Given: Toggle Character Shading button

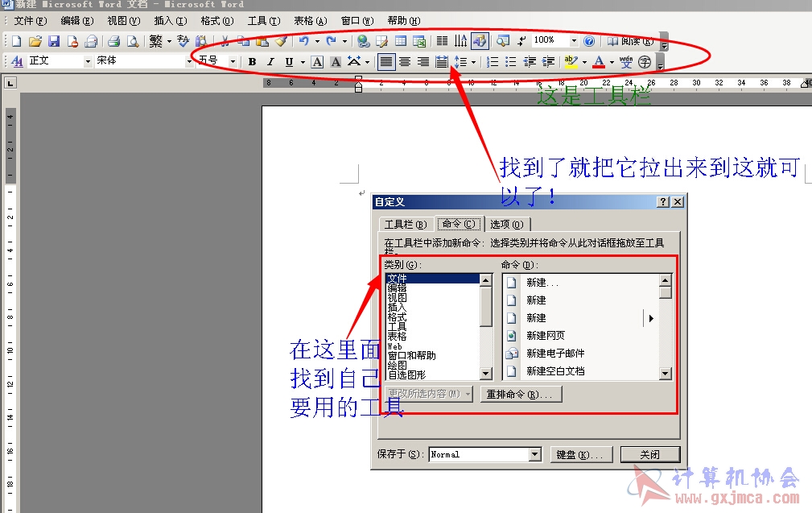Looking at the screenshot, I should (x=336, y=62).
